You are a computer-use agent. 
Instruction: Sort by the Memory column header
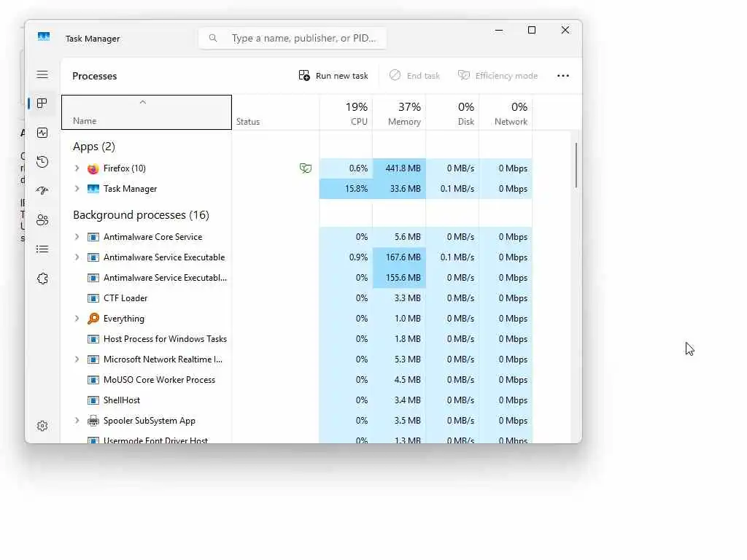pos(399,112)
